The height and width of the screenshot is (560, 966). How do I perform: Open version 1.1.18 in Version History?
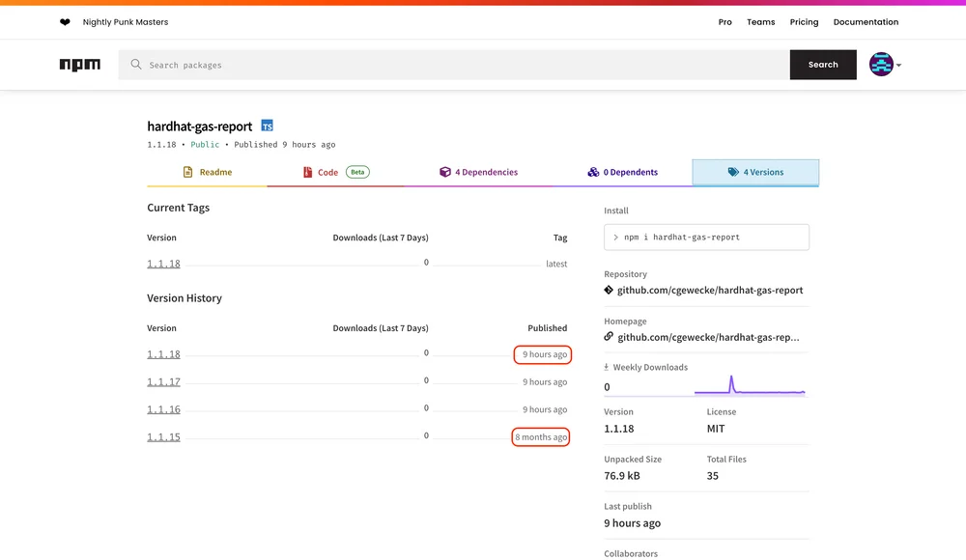click(163, 354)
